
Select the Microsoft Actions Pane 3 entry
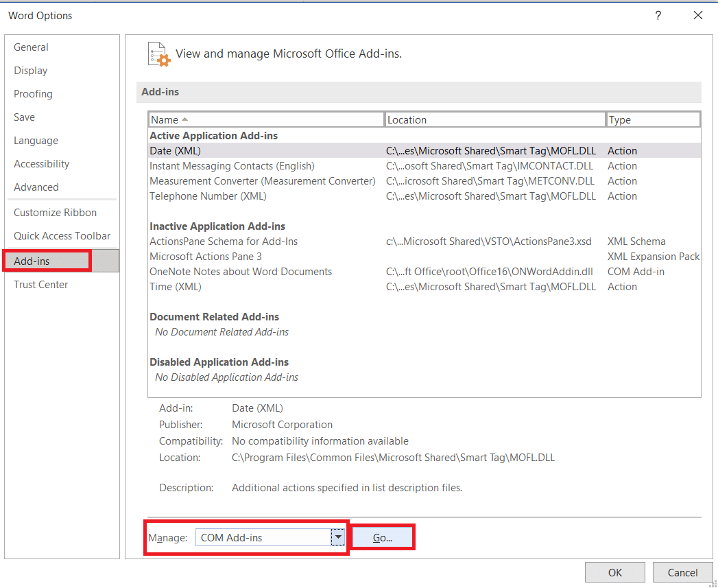pyautogui.click(x=206, y=257)
